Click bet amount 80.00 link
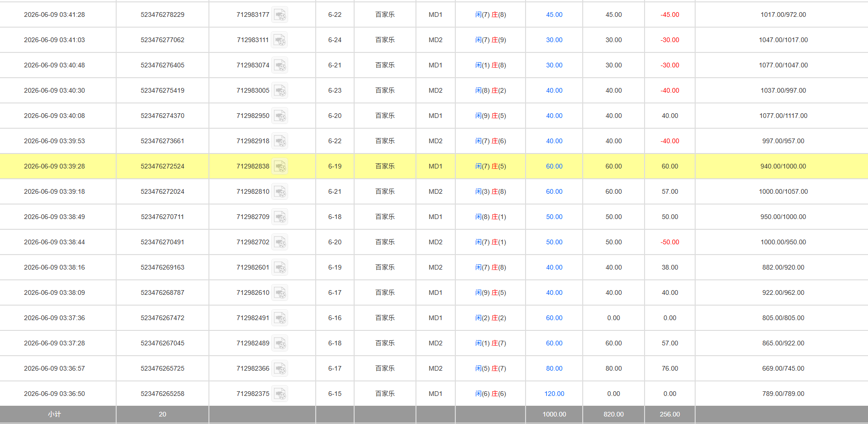 (x=554, y=368)
